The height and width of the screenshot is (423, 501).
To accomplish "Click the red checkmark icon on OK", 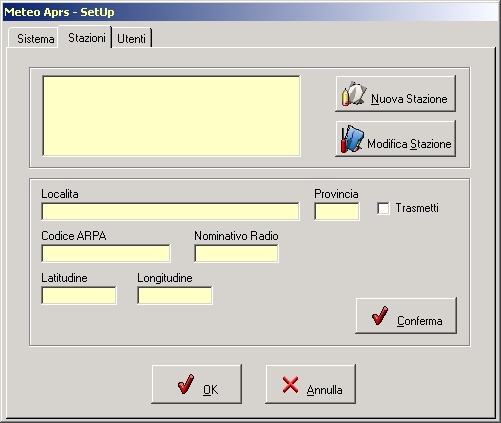I will [x=186, y=384].
